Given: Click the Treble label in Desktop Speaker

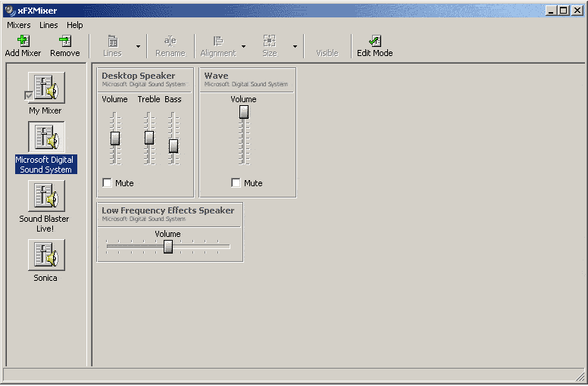Looking at the screenshot, I should pos(149,99).
